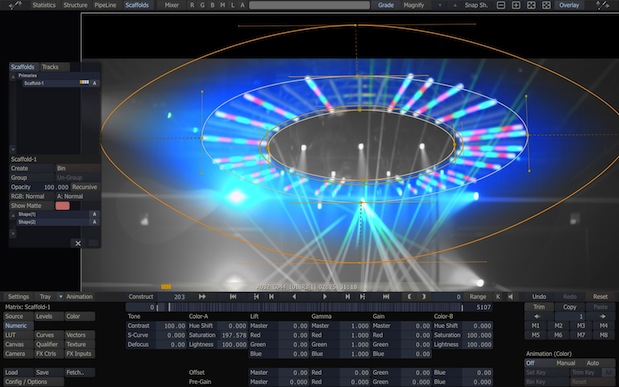Set the Animation mode to Auto

pyautogui.click(x=593, y=363)
